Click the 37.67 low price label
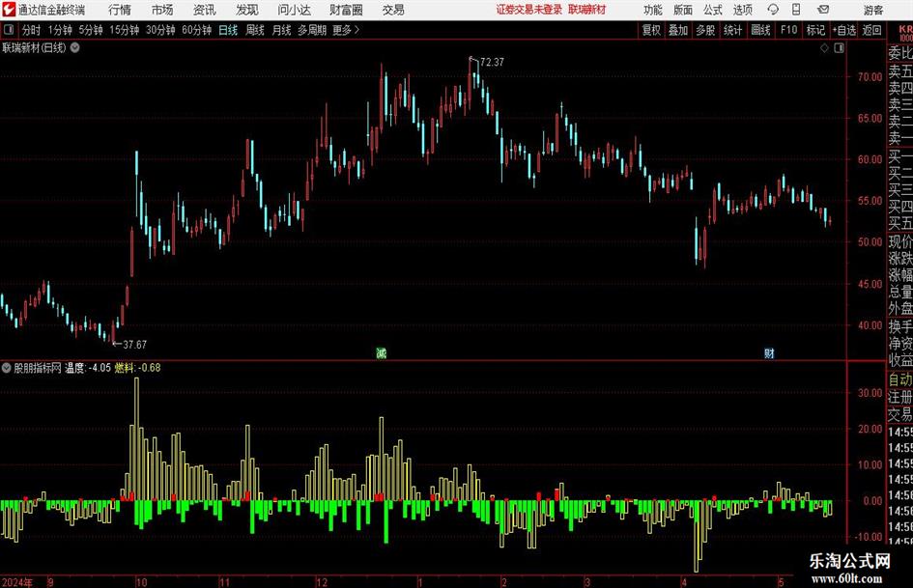Screen dimensions: 913x588 coord(134,345)
